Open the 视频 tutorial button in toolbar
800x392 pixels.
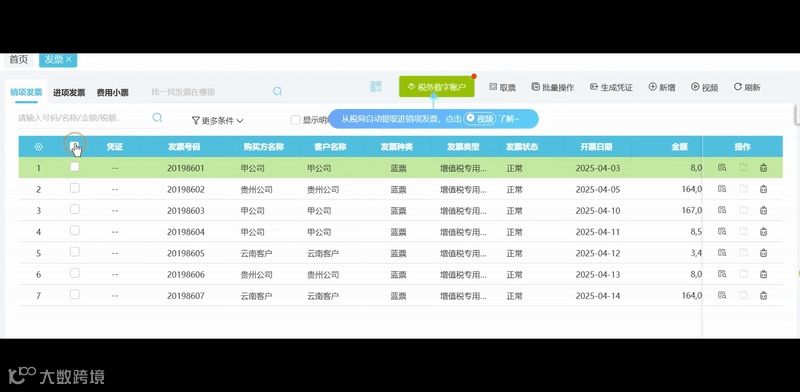pos(705,87)
